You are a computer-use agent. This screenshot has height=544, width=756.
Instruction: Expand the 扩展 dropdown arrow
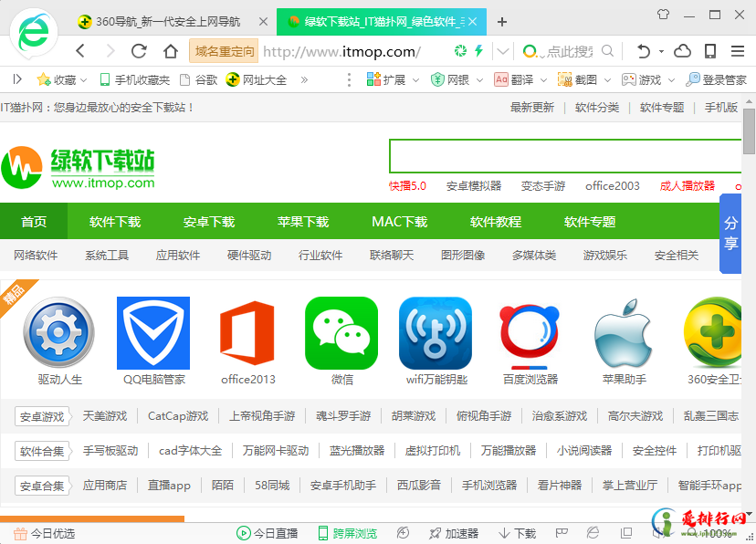click(x=415, y=80)
